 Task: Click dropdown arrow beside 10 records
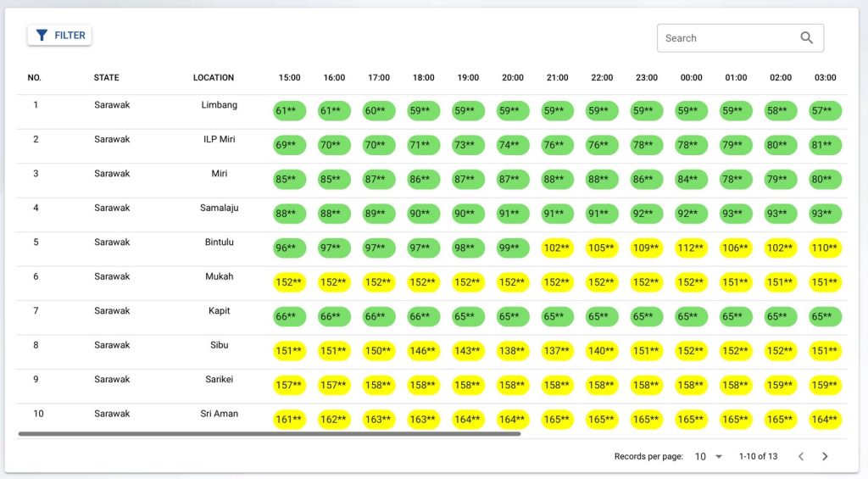(719, 457)
